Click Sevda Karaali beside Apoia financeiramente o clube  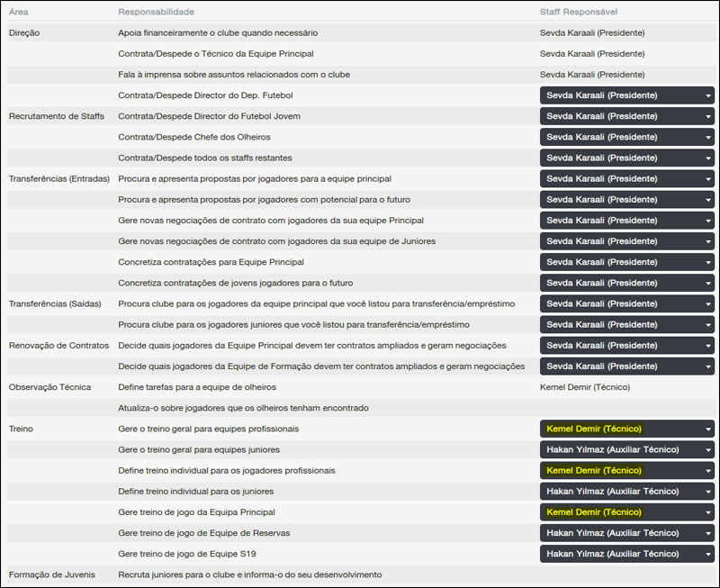[591, 33]
